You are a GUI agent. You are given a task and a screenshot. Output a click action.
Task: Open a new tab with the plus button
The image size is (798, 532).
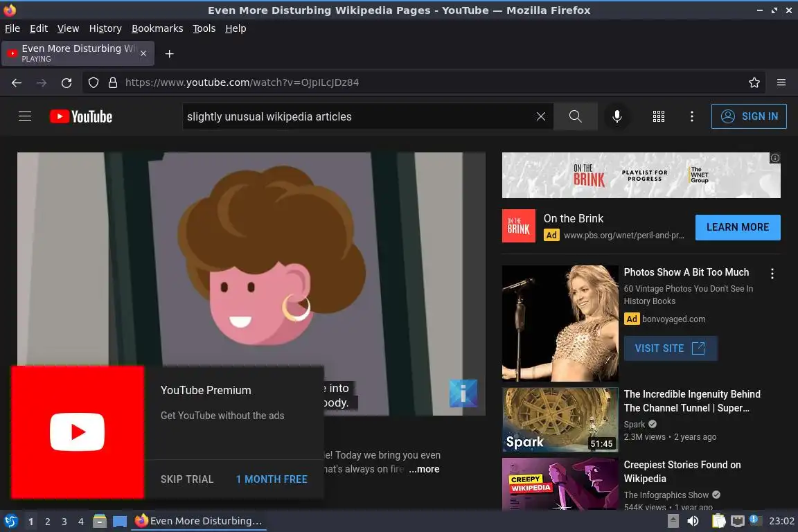(x=170, y=53)
